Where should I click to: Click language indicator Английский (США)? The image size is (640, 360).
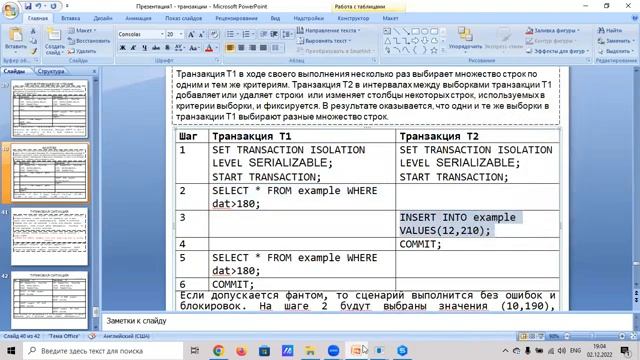(x=127, y=336)
